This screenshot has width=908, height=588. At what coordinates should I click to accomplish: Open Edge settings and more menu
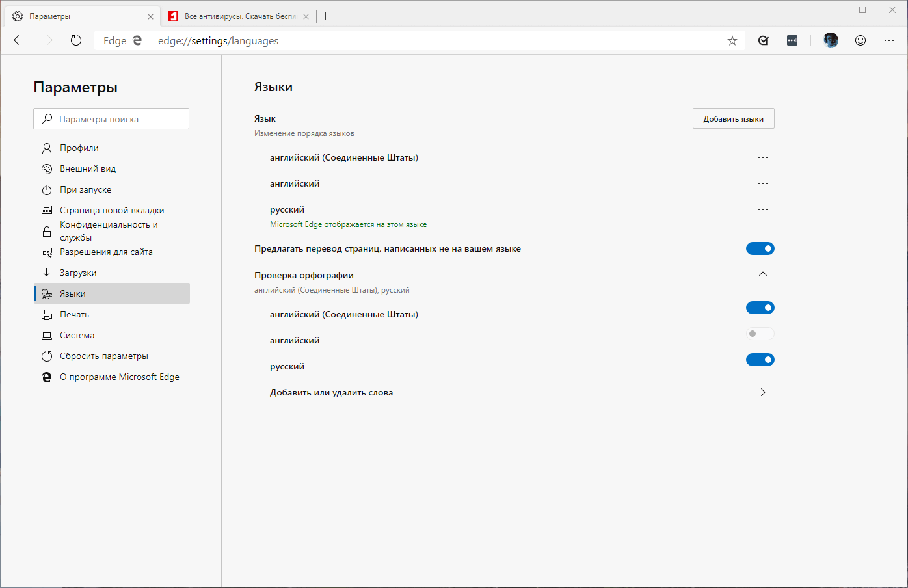coord(889,40)
